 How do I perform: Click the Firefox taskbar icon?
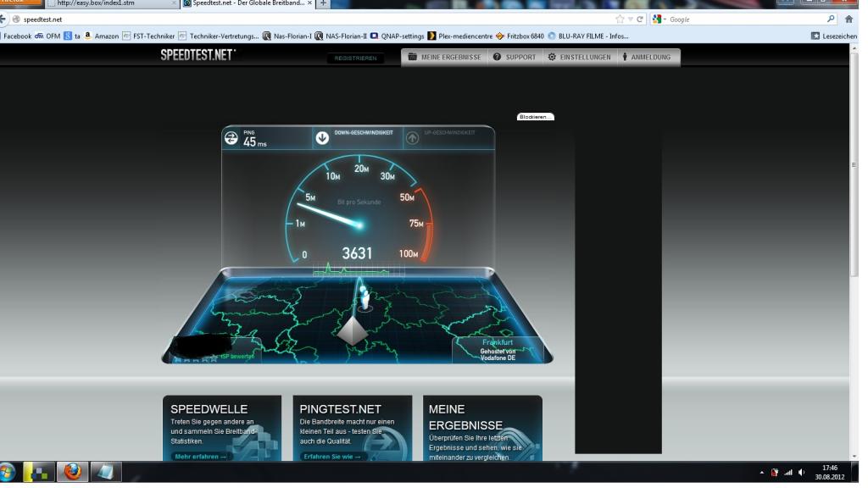pyautogui.click(x=73, y=472)
